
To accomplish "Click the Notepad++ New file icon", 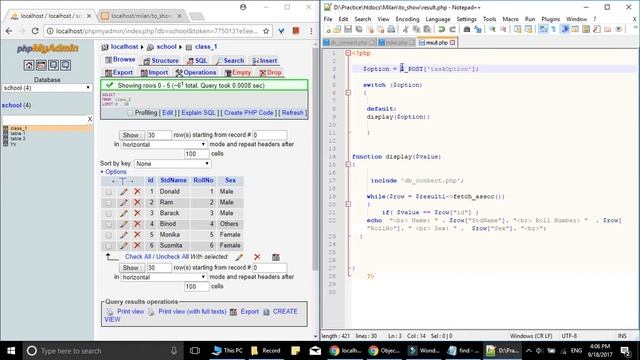I will click(327, 29).
